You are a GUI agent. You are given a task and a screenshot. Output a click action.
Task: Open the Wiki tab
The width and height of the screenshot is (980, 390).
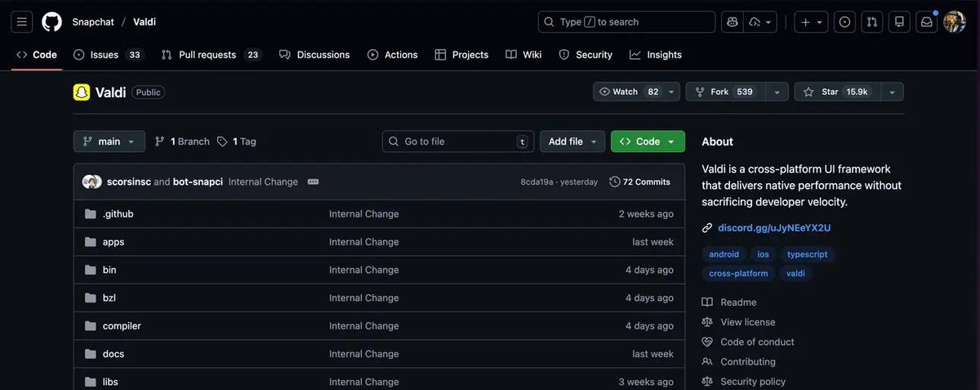(523, 55)
